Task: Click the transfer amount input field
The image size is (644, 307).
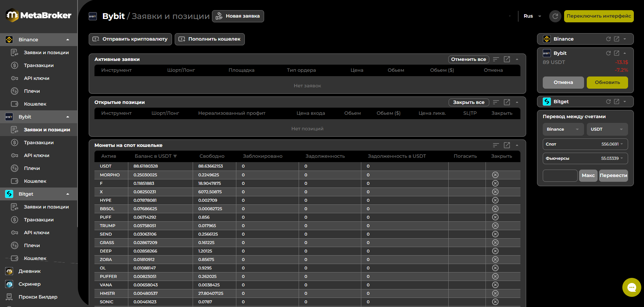Action: pos(560,176)
